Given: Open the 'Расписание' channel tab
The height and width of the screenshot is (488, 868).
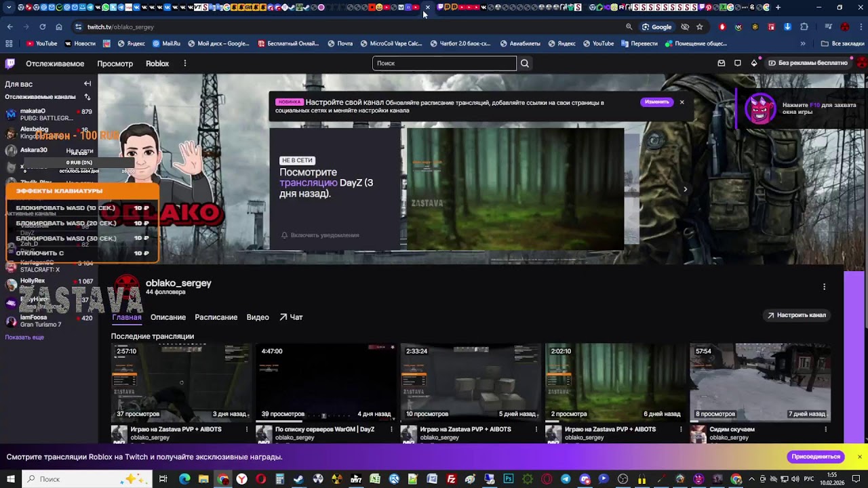Looking at the screenshot, I should 216,317.
